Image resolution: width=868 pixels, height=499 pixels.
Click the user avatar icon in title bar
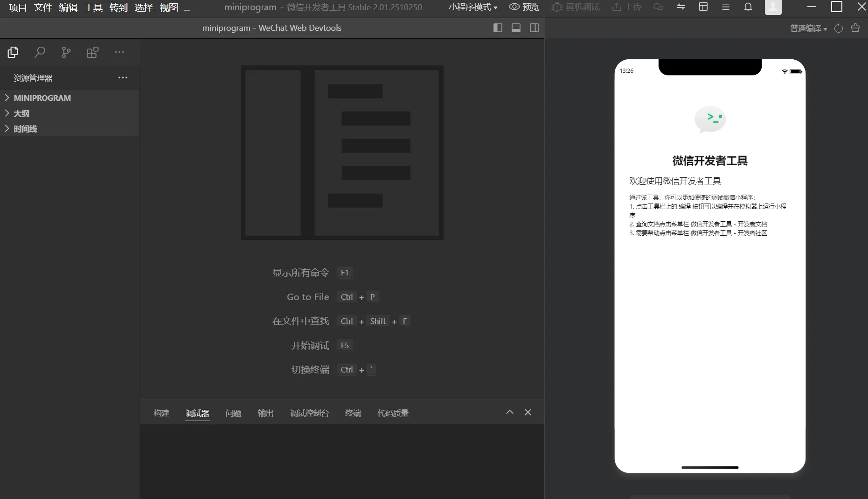tap(773, 7)
